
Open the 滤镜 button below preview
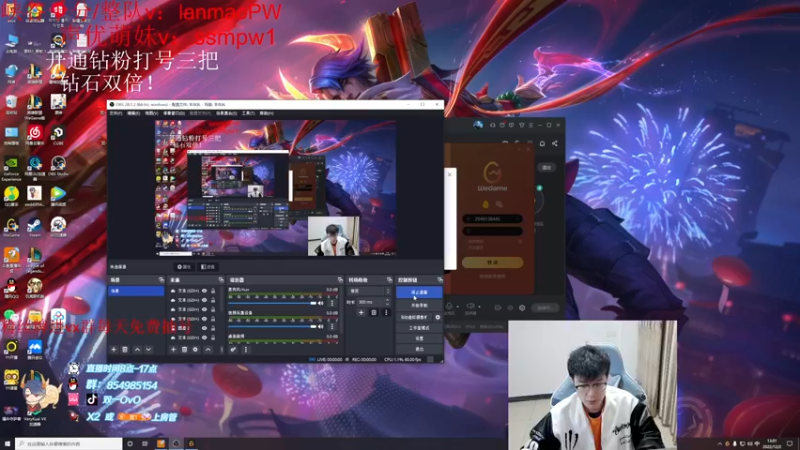pos(208,267)
